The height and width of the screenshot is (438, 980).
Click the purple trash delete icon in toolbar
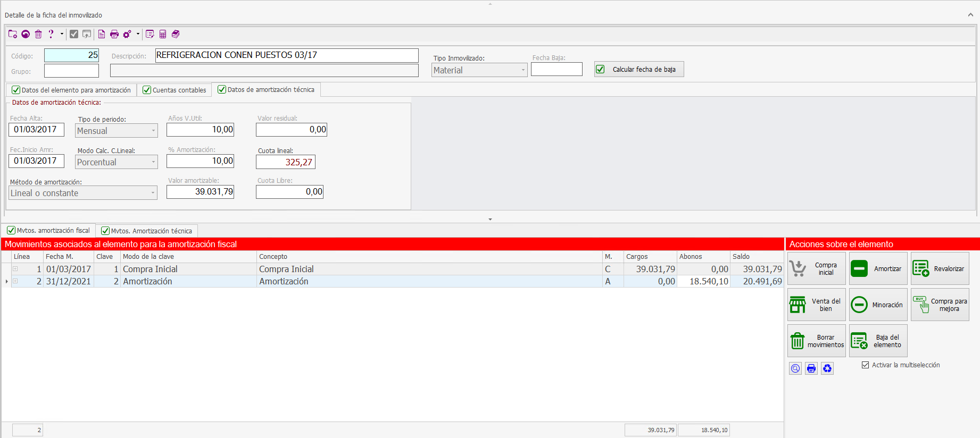click(x=38, y=34)
